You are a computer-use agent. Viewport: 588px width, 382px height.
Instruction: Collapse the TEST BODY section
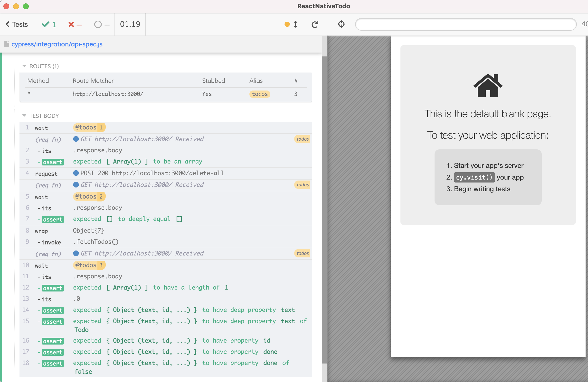[40, 116]
